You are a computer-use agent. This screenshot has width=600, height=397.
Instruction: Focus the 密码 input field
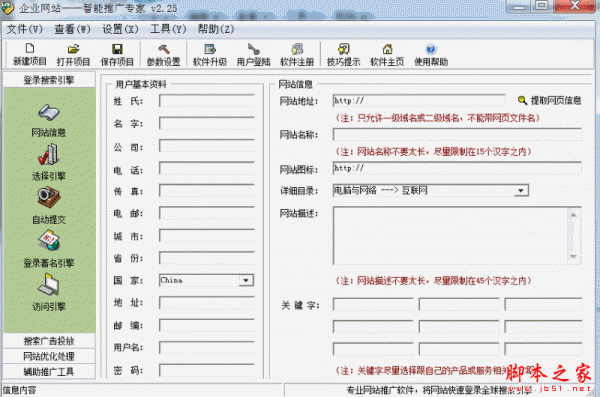(x=207, y=370)
